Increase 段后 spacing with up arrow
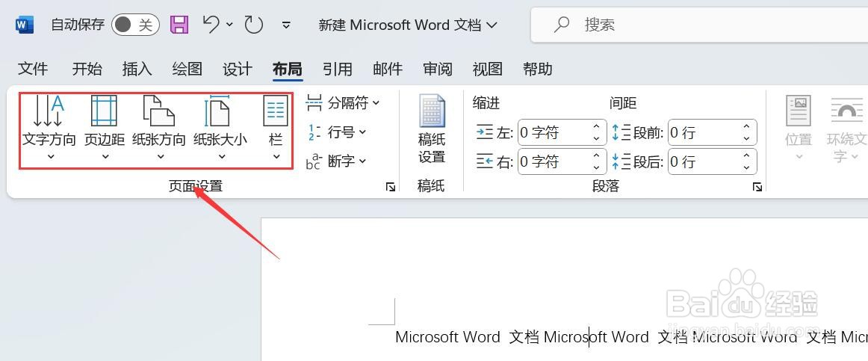This screenshot has height=361, width=868. tap(747, 155)
